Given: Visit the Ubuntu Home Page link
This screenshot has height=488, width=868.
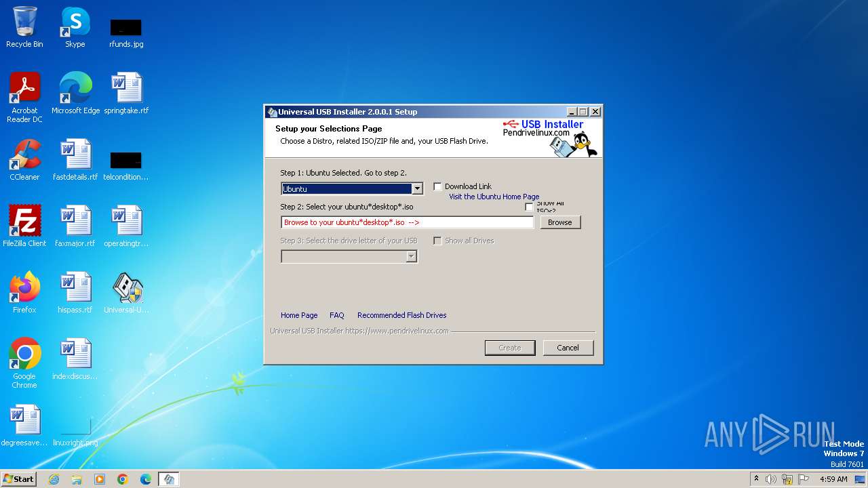Looking at the screenshot, I should [494, 197].
